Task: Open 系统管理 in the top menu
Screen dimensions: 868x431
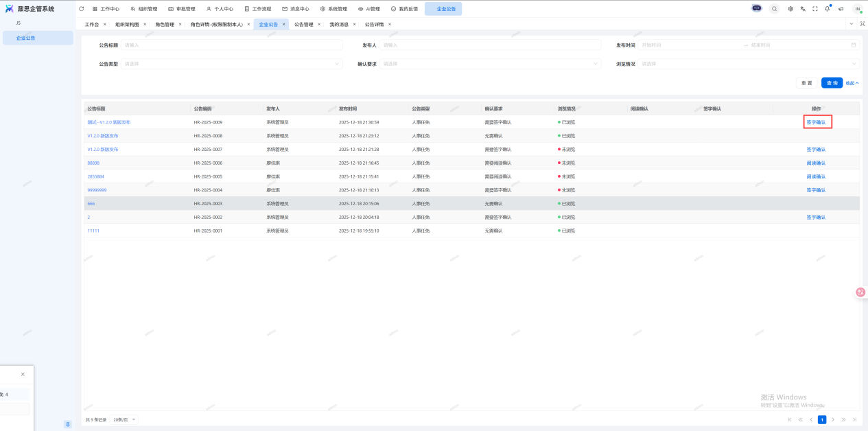Action: click(x=333, y=9)
